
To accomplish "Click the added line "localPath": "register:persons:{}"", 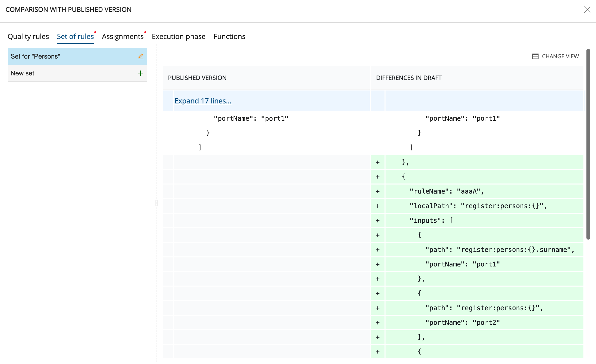I will click(x=484, y=206).
